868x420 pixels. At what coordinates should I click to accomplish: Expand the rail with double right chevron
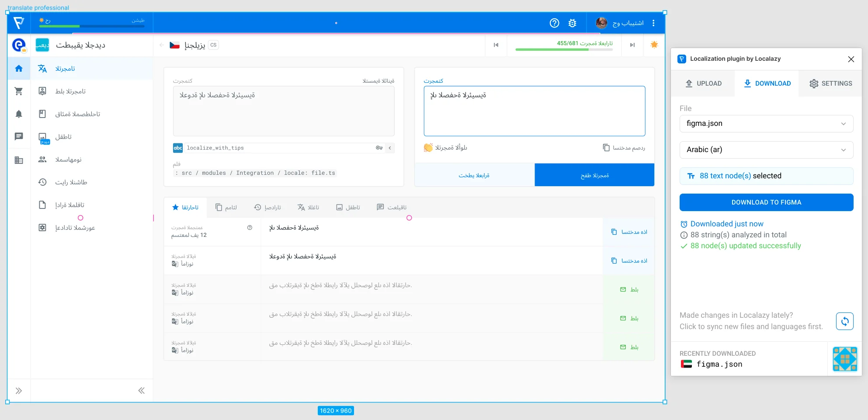[19, 391]
